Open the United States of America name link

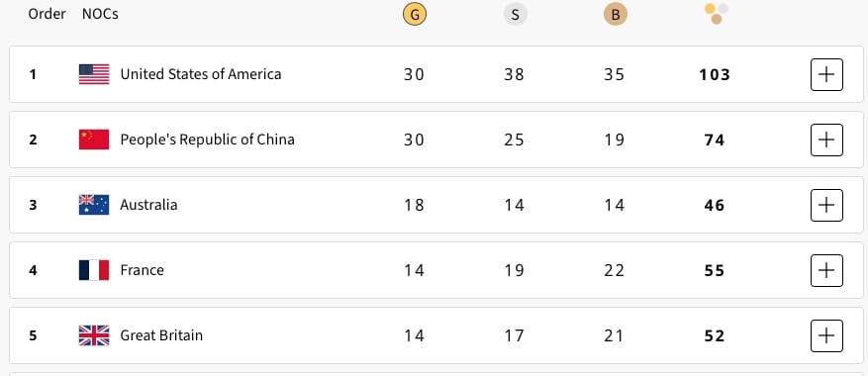pyautogui.click(x=200, y=74)
